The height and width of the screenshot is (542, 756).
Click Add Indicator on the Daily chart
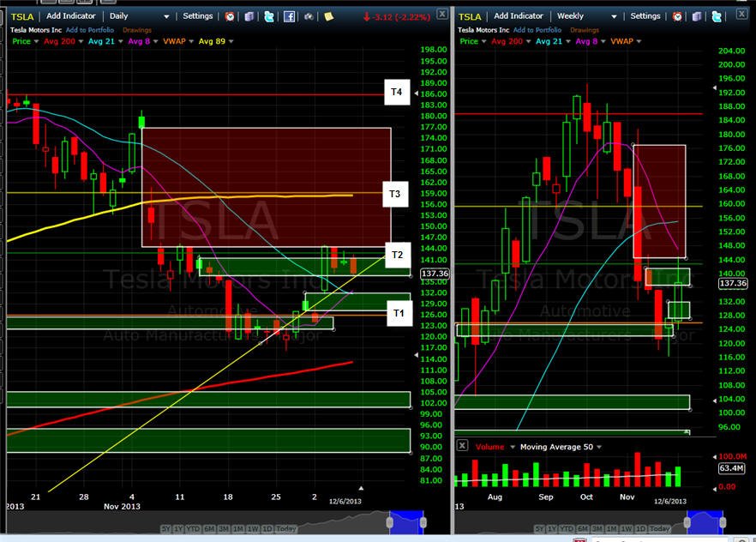click(x=71, y=16)
